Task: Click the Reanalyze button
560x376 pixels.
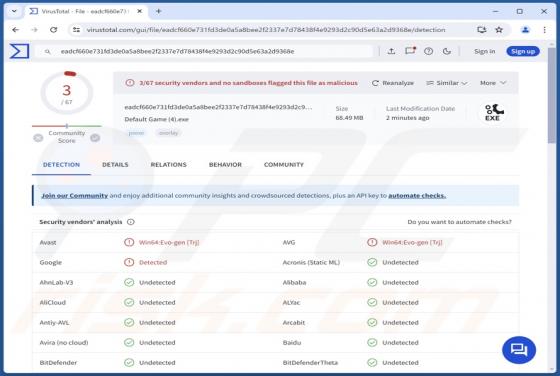Action: 392,83
